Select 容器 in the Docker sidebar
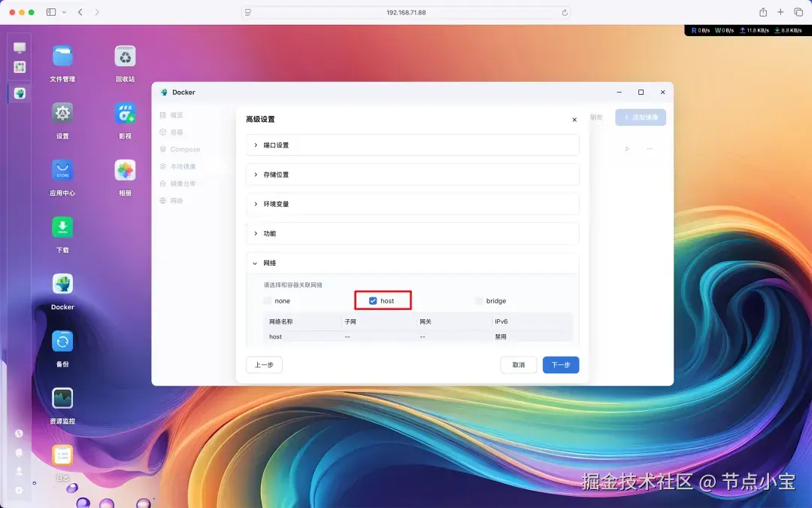Screen dimensions: 812x508 [179, 132]
